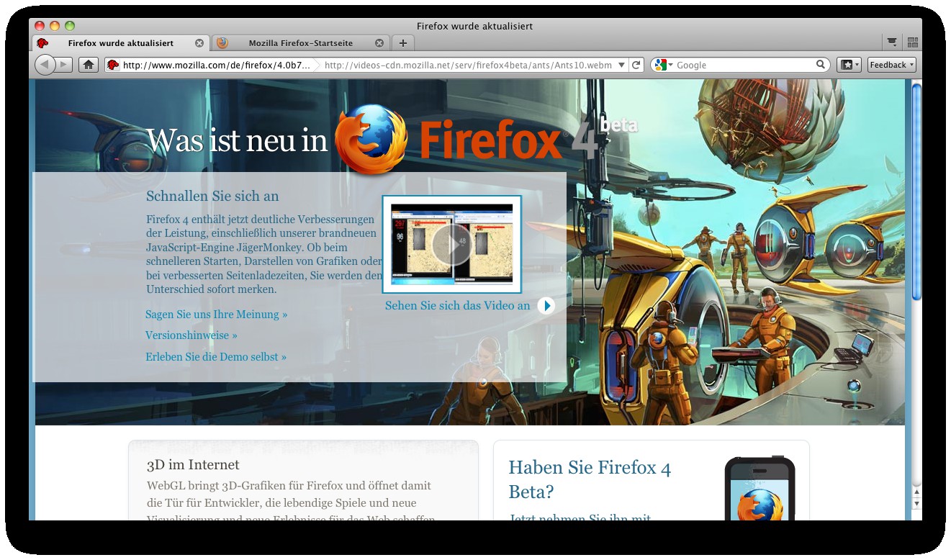Open the Versionshinweise link

pyautogui.click(x=192, y=335)
